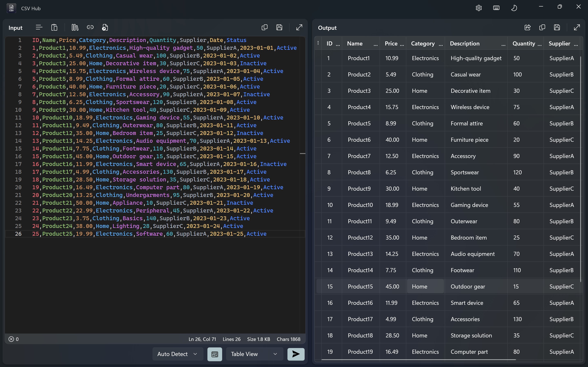The height and width of the screenshot is (367, 588).
Task: Open the Table View dropdown
Action: coord(254,354)
